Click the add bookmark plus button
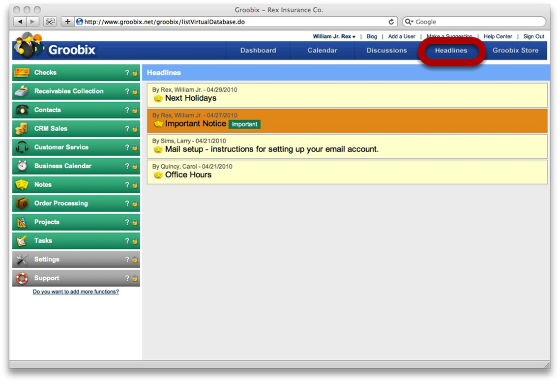The height and width of the screenshot is (383, 560). 67,22
